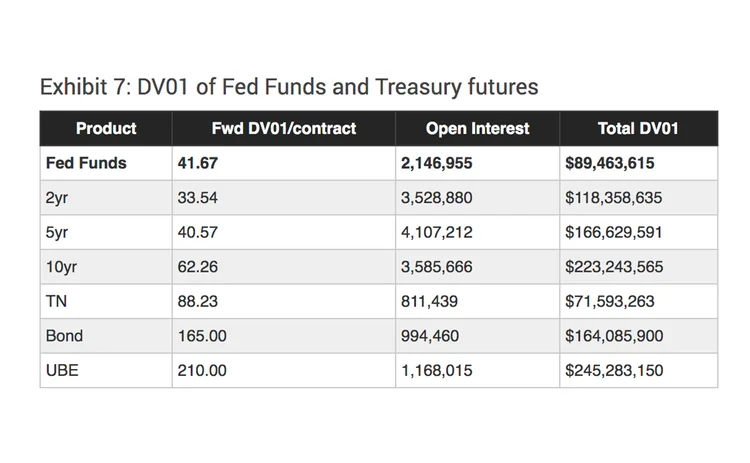750x463 pixels.
Task: Click the Fed Funds DV01 value 41.67
Action: pyautogui.click(x=198, y=162)
